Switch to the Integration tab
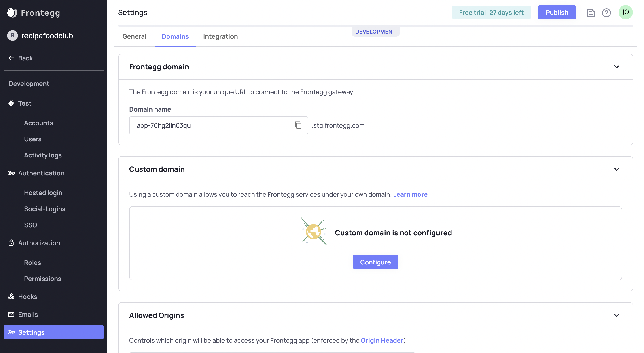This screenshot has width=644, height=353. pos(220,36)
